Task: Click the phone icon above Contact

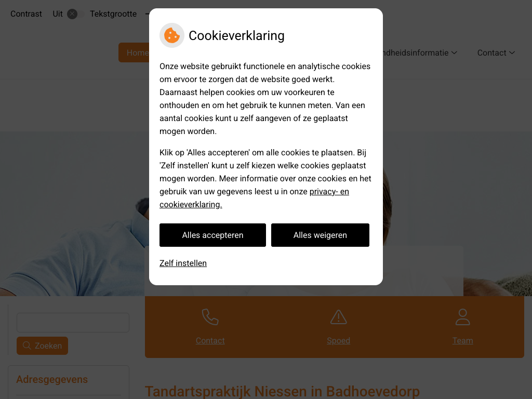Action: pyautogui.click(x=210, y=317)
